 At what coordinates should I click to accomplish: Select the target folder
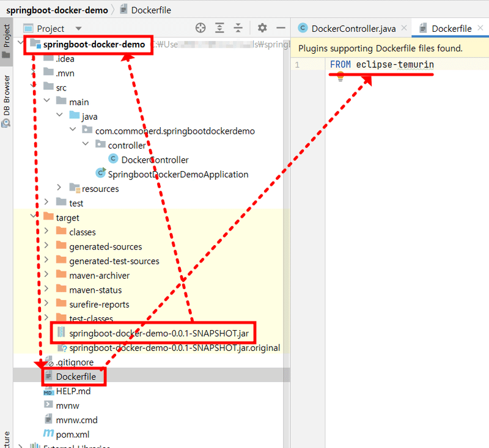(67, 218)
